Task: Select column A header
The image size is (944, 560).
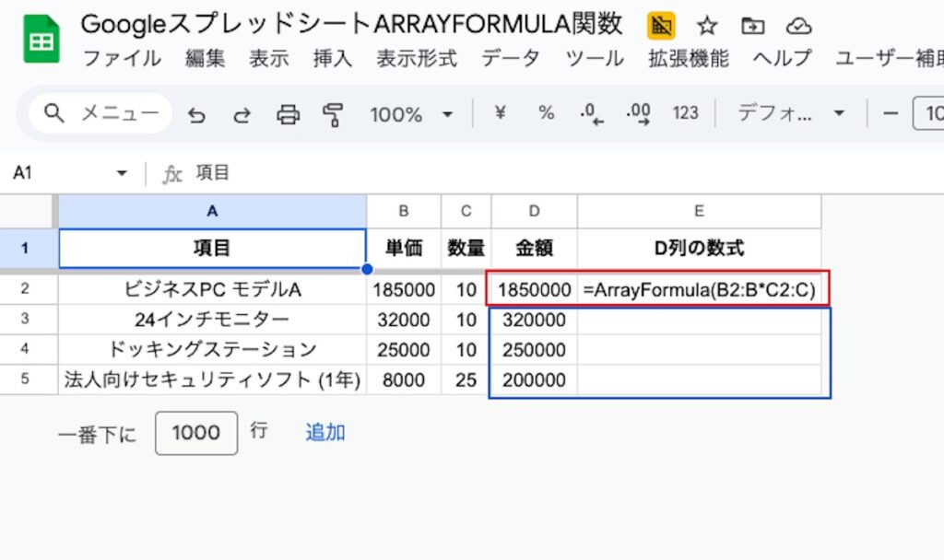Action: pyautogui.click(x=212, y=211)
